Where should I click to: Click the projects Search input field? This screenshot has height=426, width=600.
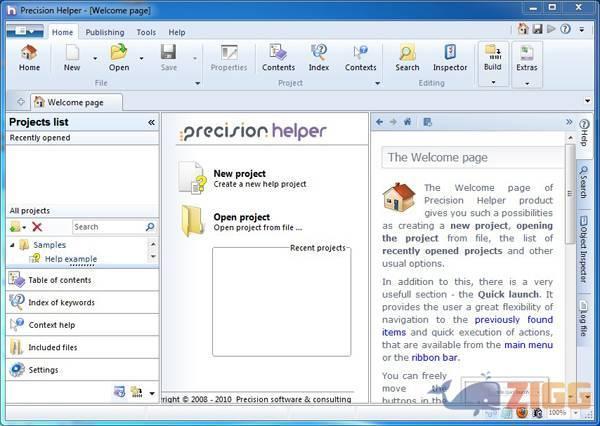109,227
